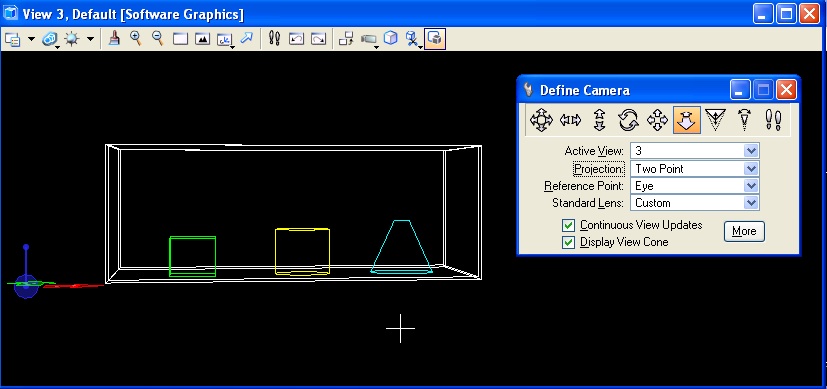The width and height of the screenshot is (827, 389).
Task: Select the Zoom In magnifier tool
Action: coord(136,38)
